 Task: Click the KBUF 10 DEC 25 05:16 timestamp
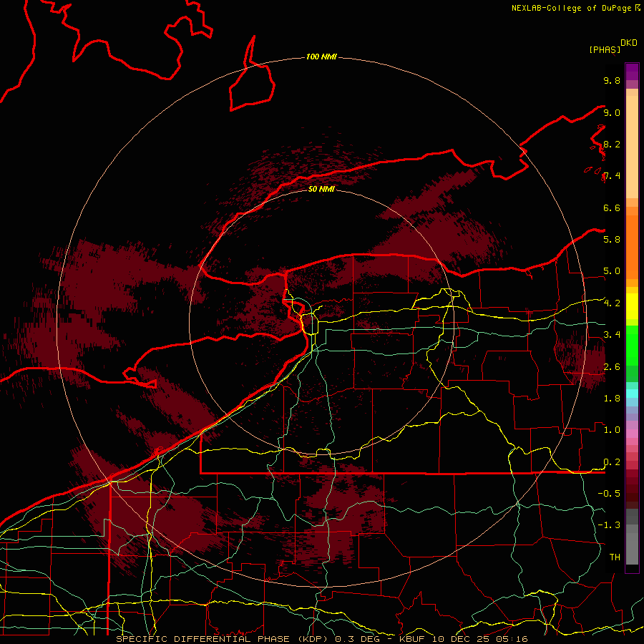point(463,639)
